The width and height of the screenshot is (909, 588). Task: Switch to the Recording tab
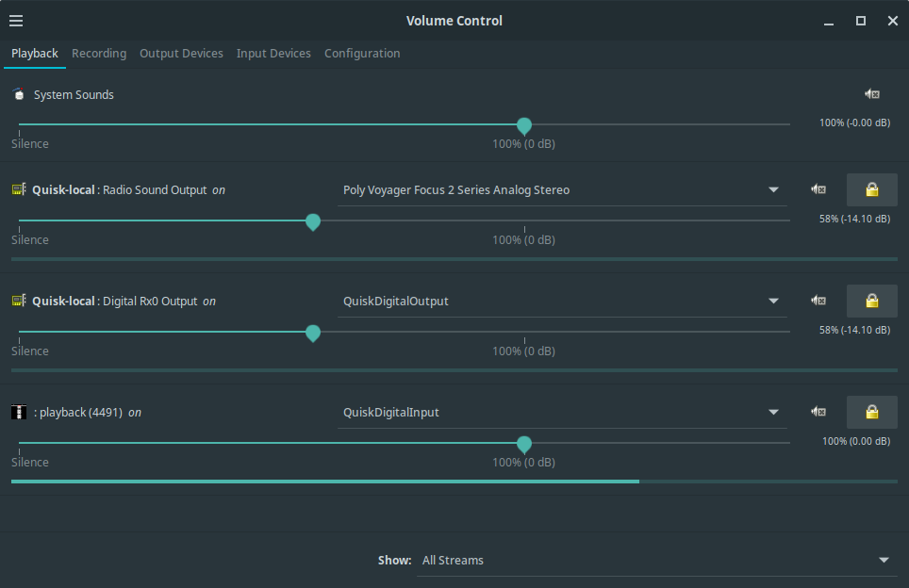pyautogui.click(x=99, y=54)
